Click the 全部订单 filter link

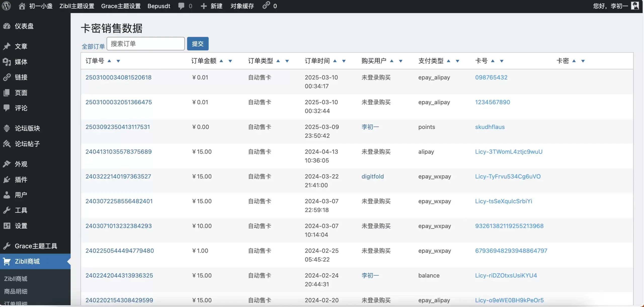click(93, 46)
